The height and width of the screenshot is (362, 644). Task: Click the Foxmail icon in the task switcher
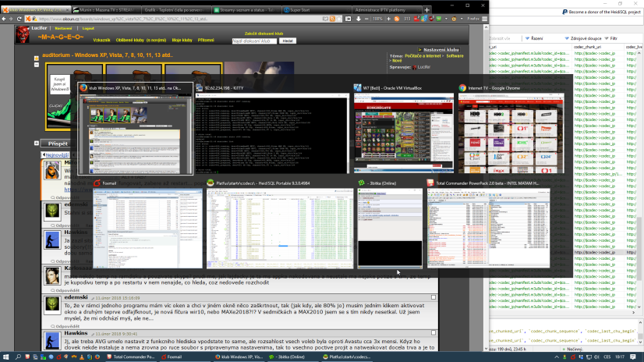97,183
